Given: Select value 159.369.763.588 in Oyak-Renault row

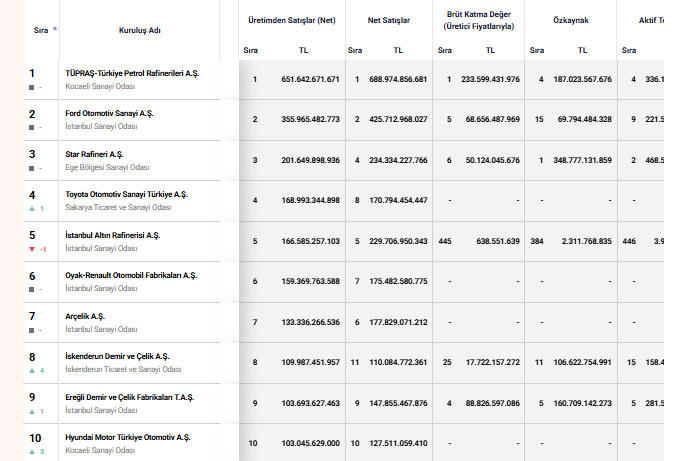Looking at the screenshot, I should 310,281.
